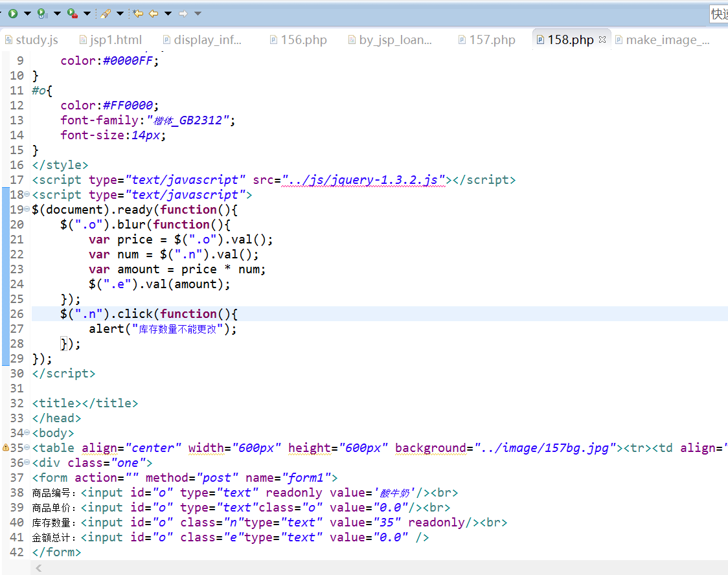The width and height of the screenshot is (728, 575).
Task: Click the 商品编号 input line
Action: pyautogui.click(x=245, y=492)
